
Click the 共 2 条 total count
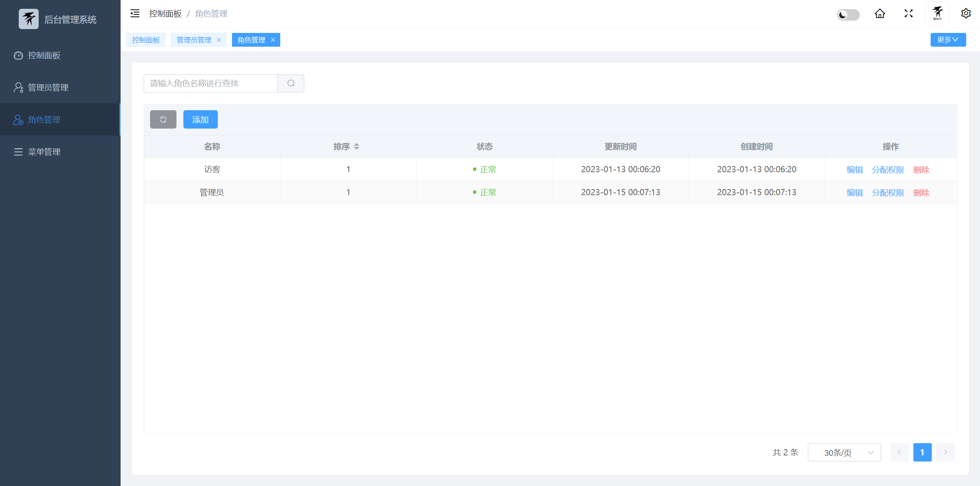786,452
